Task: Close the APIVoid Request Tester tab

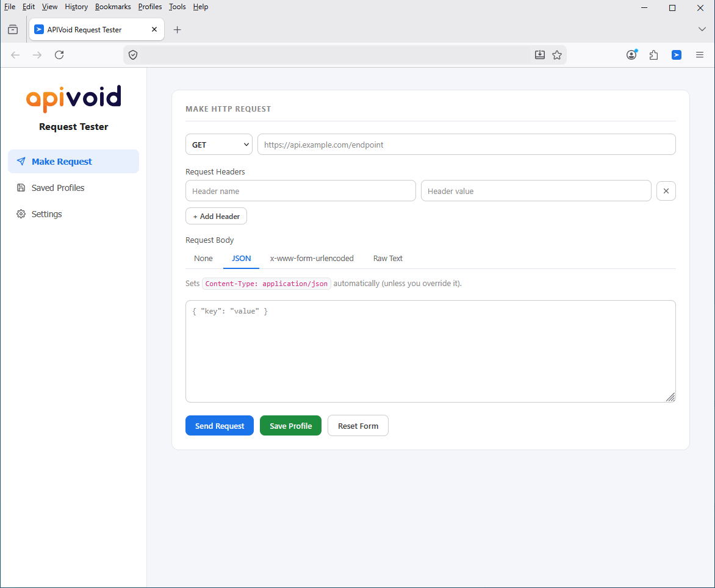Action: click(154, 30)
